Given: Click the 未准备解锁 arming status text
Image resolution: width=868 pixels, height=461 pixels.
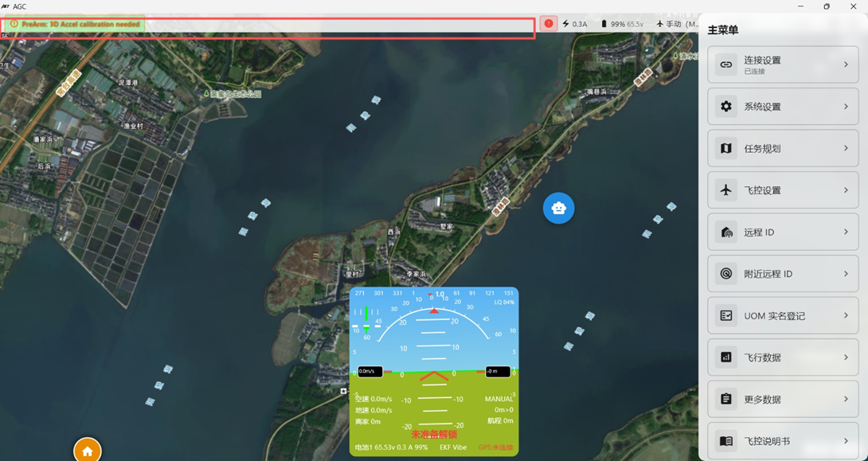Looking at the screenshot, I should [434, 435].
